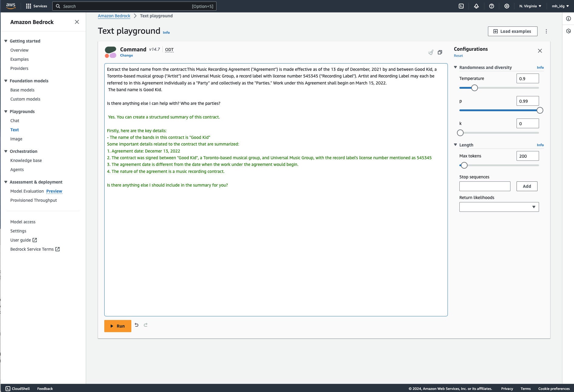The height and width of the screenshot is (392, 574).
Task: Open Provisioned Throughput page
Action: pos(33,200)
